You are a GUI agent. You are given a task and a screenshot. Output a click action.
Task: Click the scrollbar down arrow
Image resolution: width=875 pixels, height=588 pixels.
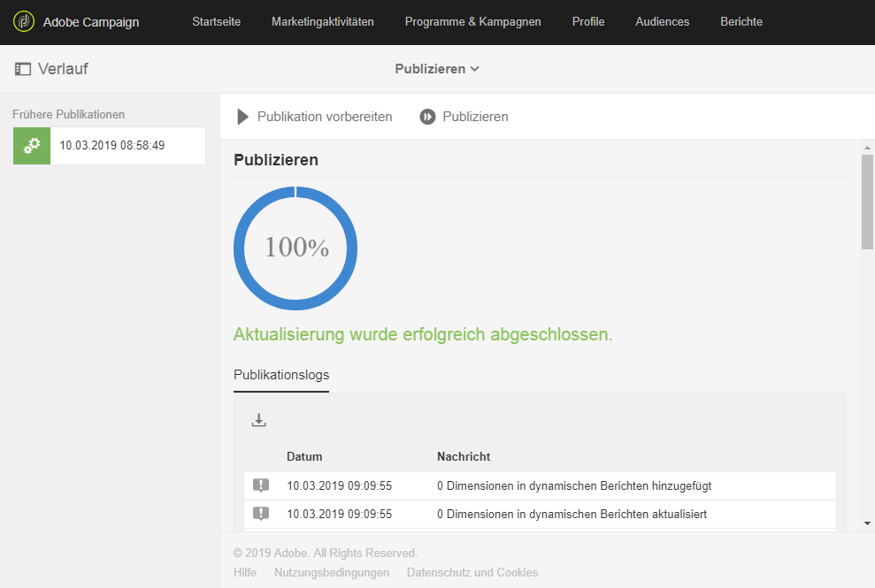[x=867, y=523]
